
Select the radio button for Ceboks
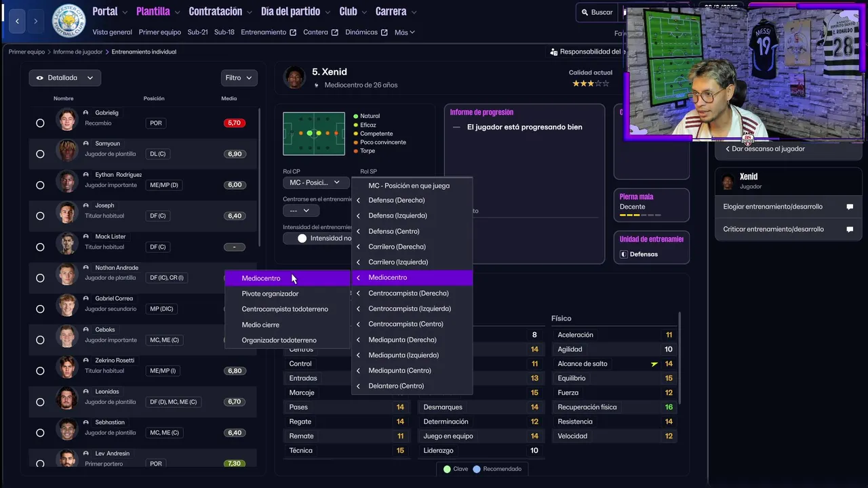click(40, 340)
